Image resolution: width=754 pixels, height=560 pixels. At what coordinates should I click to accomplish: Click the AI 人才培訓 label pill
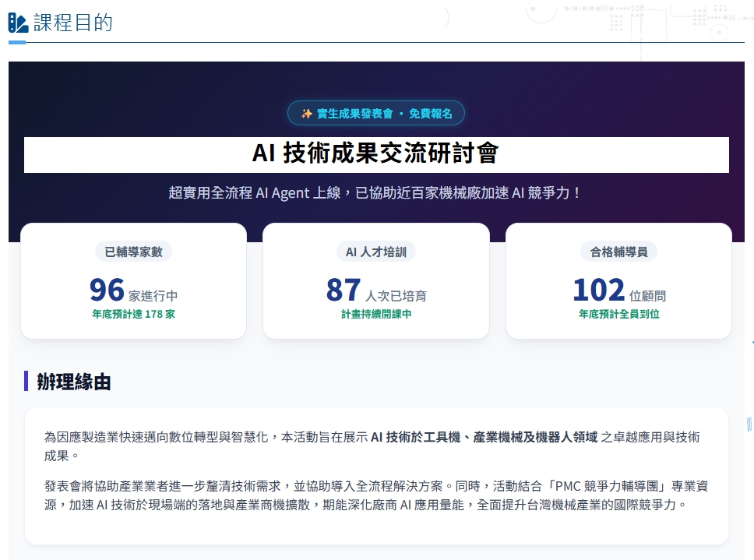376,252
